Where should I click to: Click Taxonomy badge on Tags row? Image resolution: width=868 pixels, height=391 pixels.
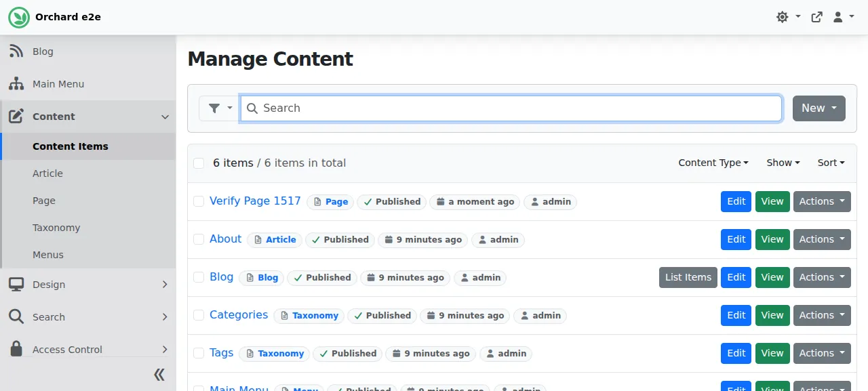tap(275, 354)
